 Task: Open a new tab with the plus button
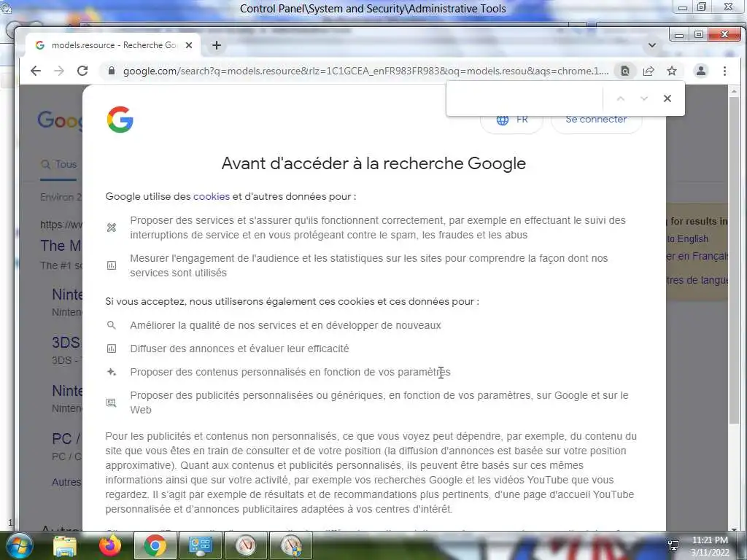pos(216,45)
